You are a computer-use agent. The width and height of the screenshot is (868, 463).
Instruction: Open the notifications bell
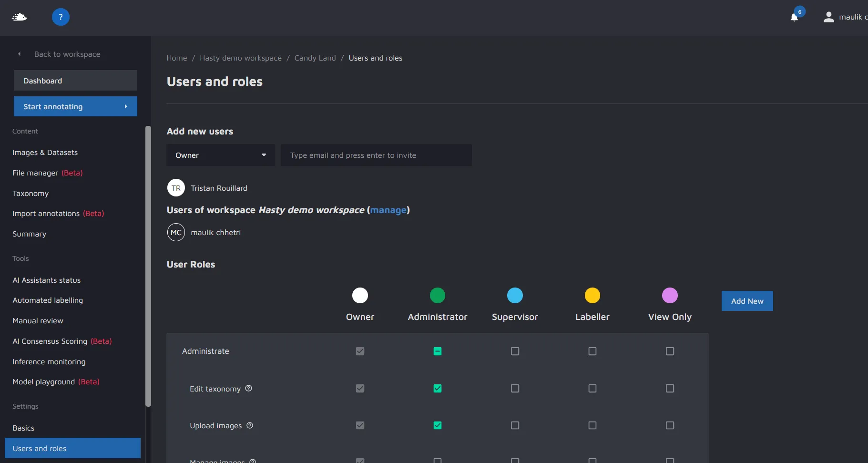click(x=794, y=17)
